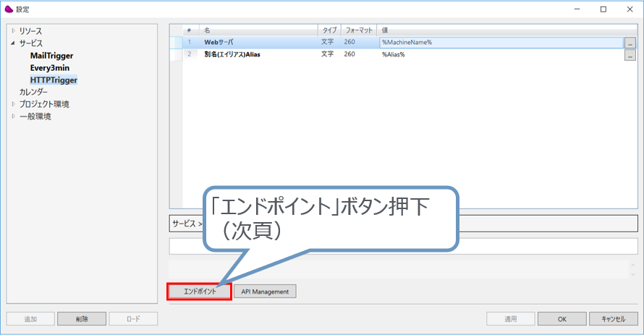This screenshot has width=644, height=335.
Task: Click the %MachineName% value field
Action: pos(499,43)
